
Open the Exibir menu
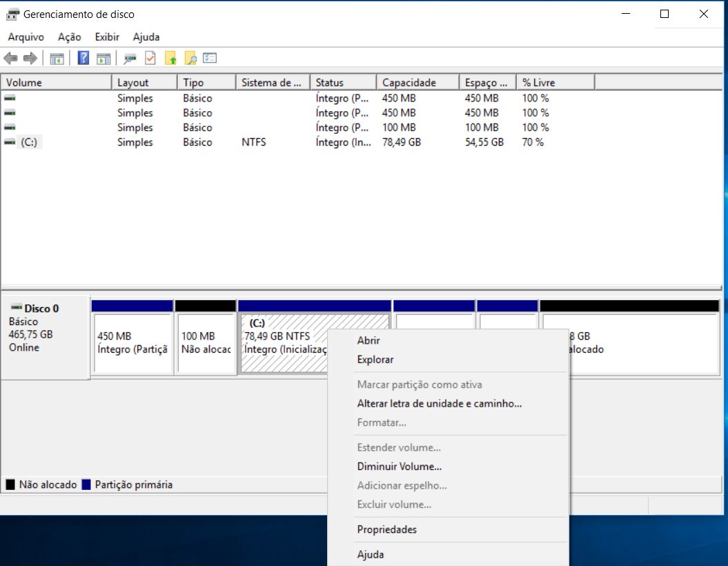coord(107,37)
